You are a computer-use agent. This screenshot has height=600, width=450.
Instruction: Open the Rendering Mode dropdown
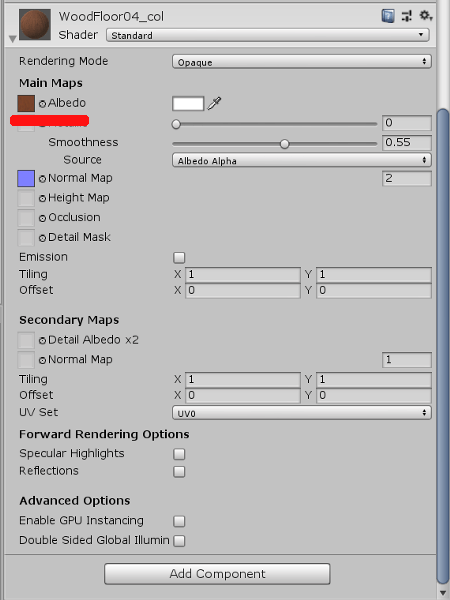pos(302,62)
